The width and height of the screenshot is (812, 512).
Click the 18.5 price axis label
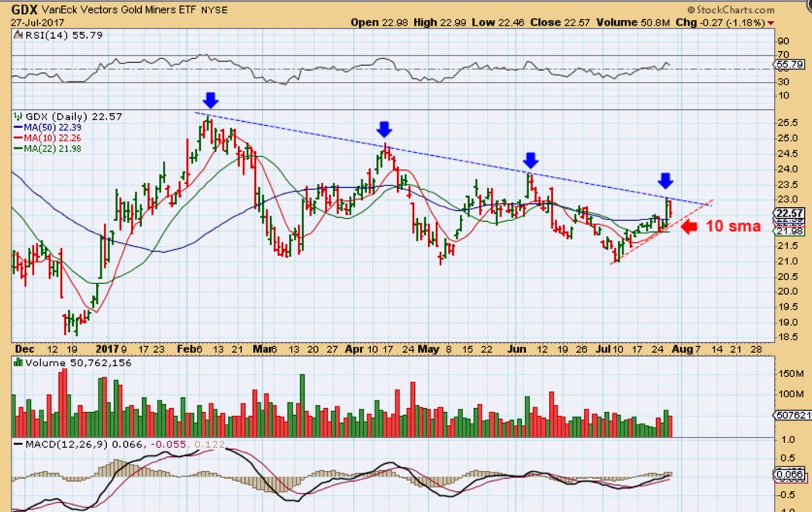pos(787,337)
